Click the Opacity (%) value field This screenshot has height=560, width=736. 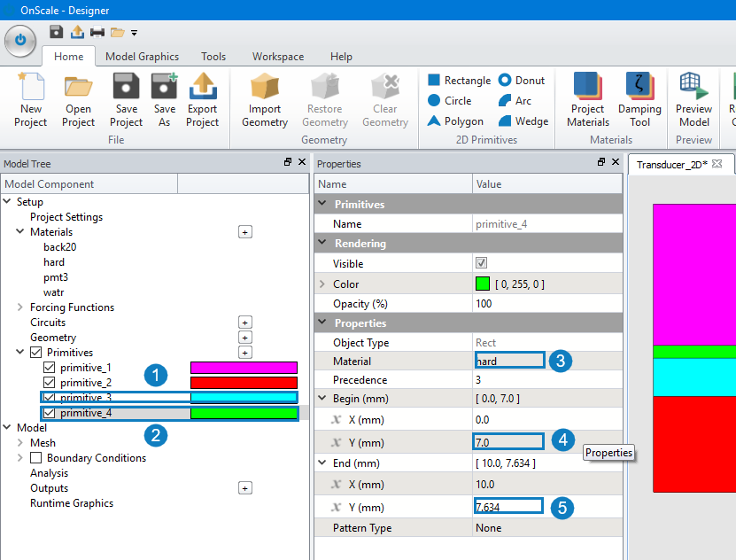coord(547,304)
